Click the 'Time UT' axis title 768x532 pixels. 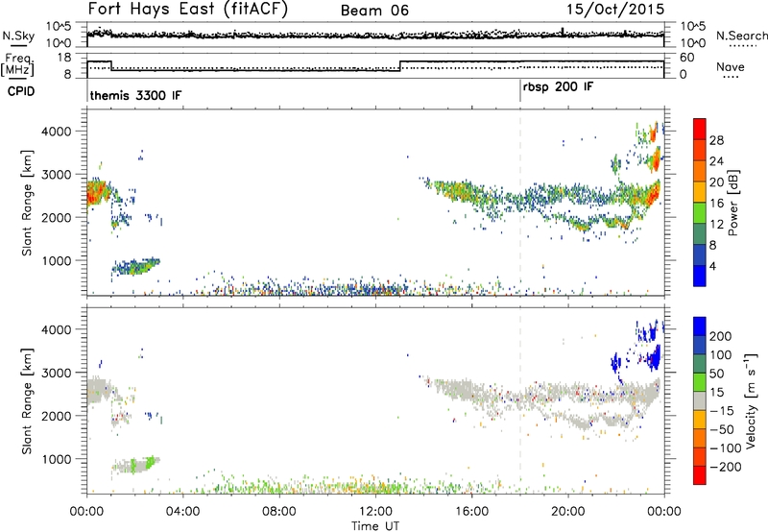pyautogui.click(x=375, y=526)
